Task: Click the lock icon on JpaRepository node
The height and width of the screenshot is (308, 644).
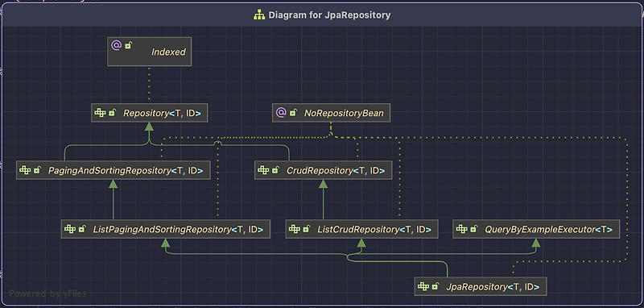Action: click(436, 286)
